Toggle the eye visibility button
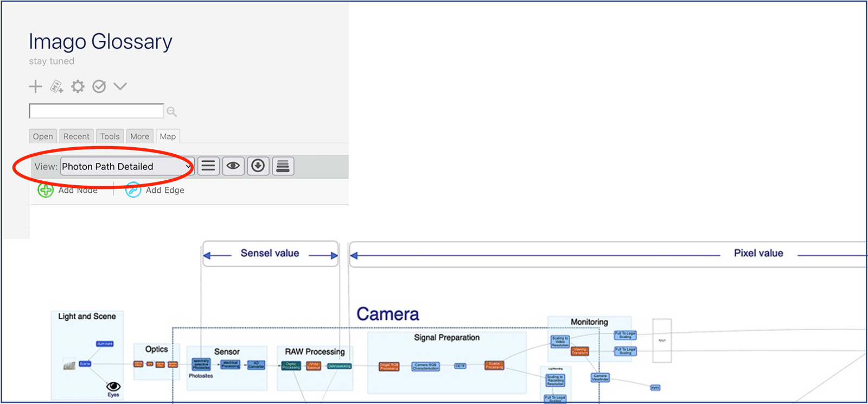Viewport: 868px width, 404px height. pos(233,166)
